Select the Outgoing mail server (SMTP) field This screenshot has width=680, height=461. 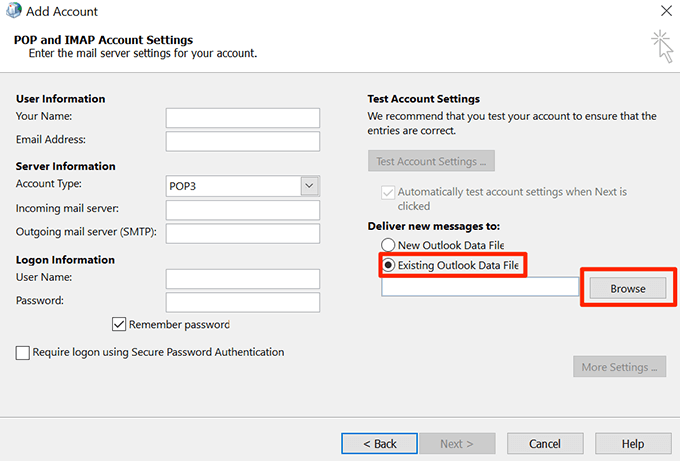tap(242, 233)
